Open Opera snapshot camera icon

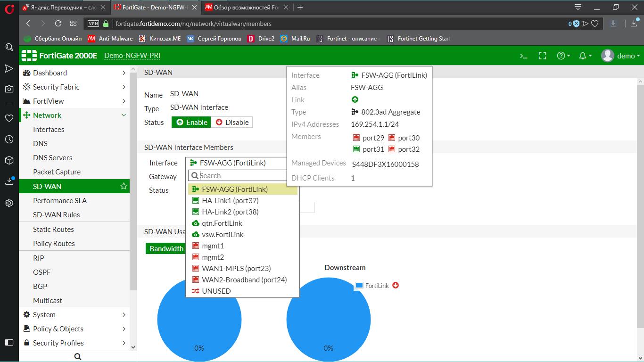click(x=9, y=89)
